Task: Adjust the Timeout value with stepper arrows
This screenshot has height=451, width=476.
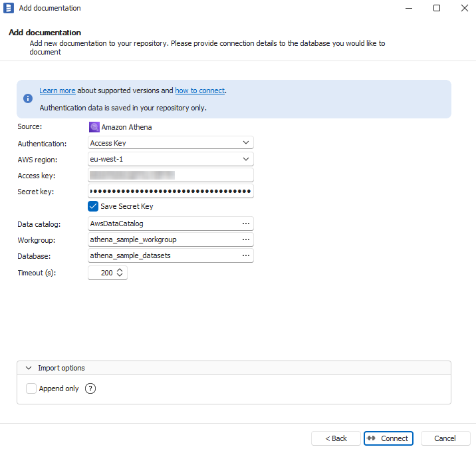Action: coord(120,273)
